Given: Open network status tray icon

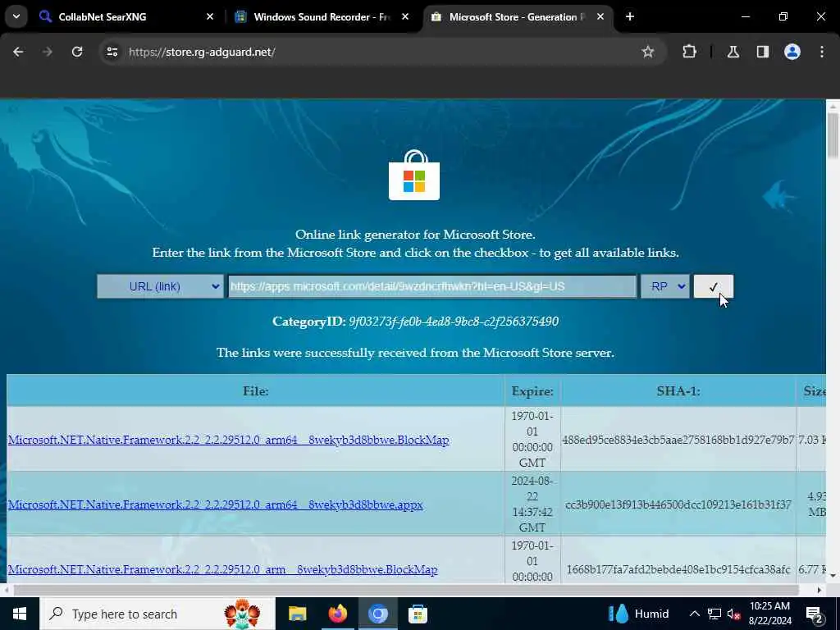Looking at the screenshot, I should coord(714,614).
